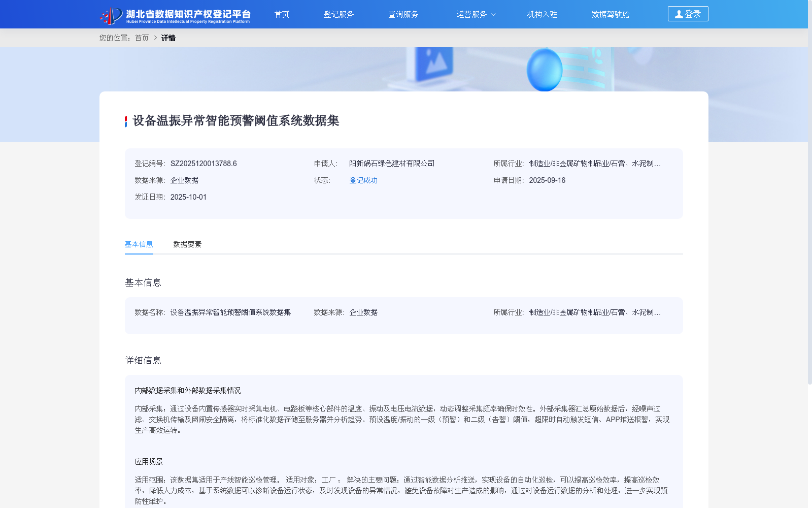The image size is (812, 508).
Task: Click the 登记成功 status link
Action: [363, 180]
